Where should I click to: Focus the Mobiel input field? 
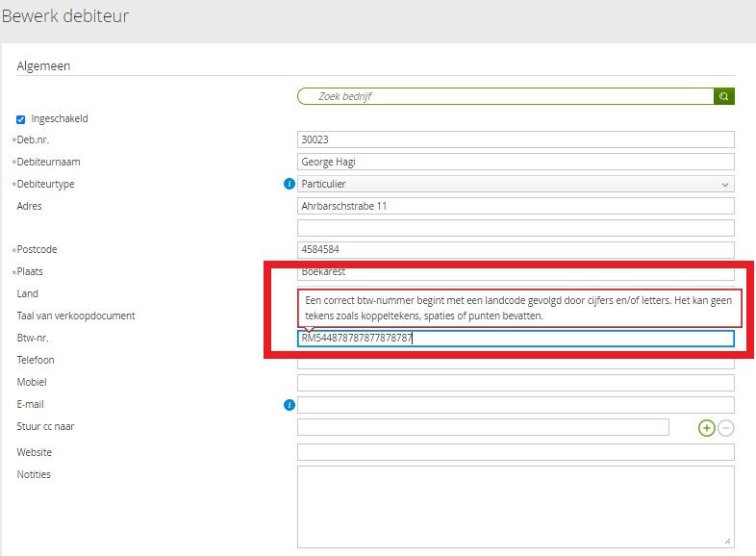[516, 383]
